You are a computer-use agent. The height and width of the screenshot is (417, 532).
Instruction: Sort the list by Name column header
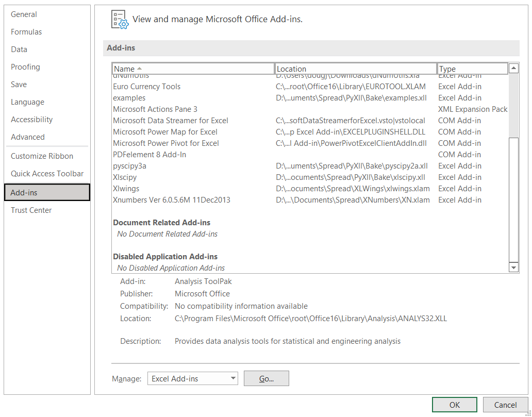tap(193, 69)
